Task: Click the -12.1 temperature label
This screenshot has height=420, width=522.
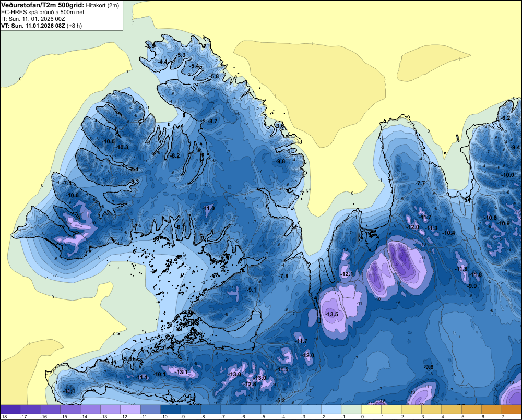Action: [347, 274]
